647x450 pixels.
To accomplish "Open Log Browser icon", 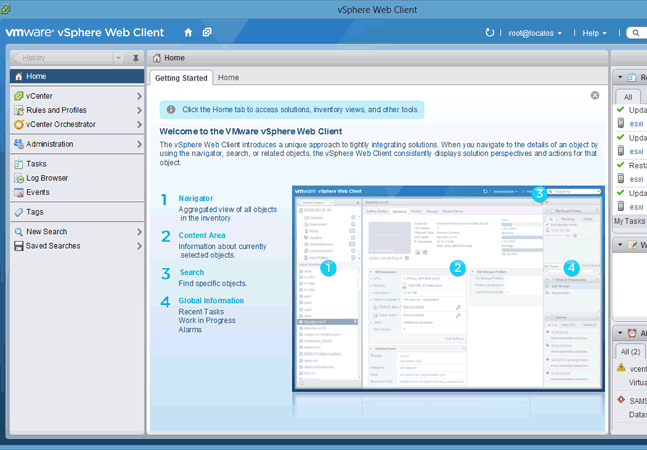I will click(19, 178).
